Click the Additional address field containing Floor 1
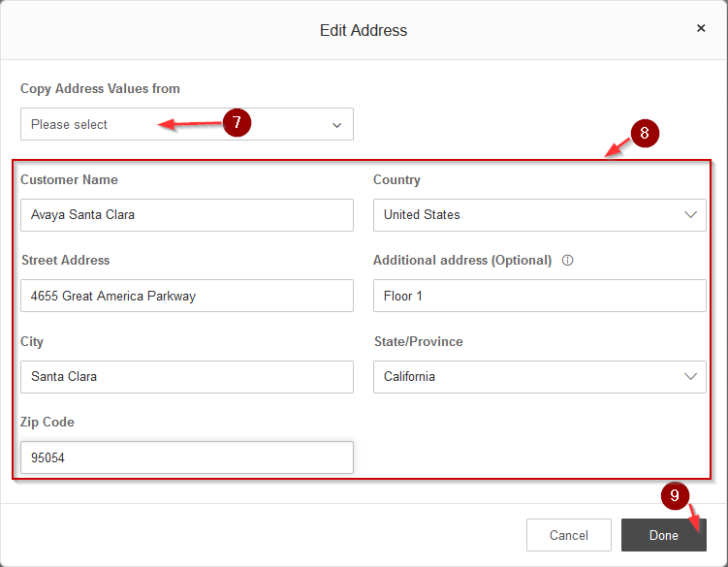 pos(540,296)
